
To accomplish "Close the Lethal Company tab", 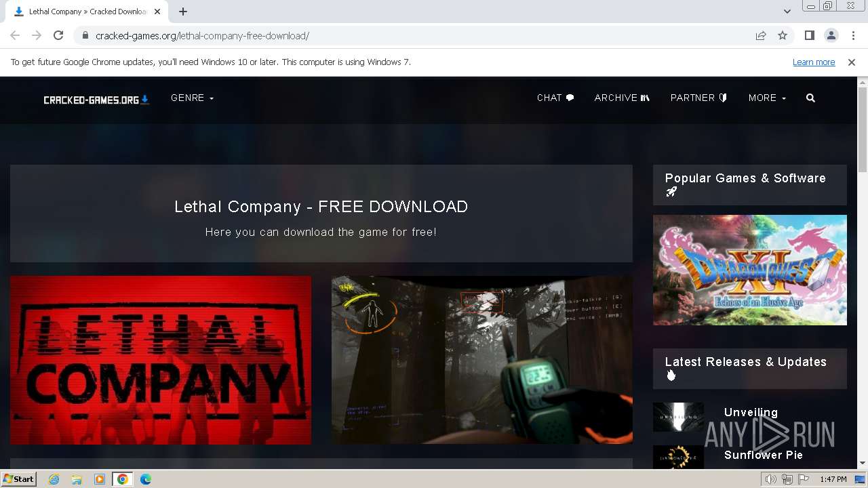I will 157,12.
